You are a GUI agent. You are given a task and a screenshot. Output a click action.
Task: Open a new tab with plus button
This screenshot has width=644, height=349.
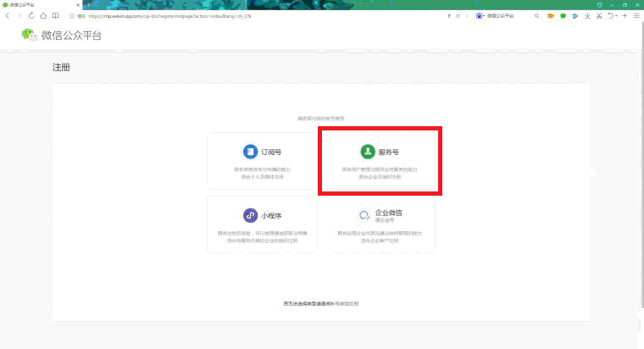(x=87, y=5)
